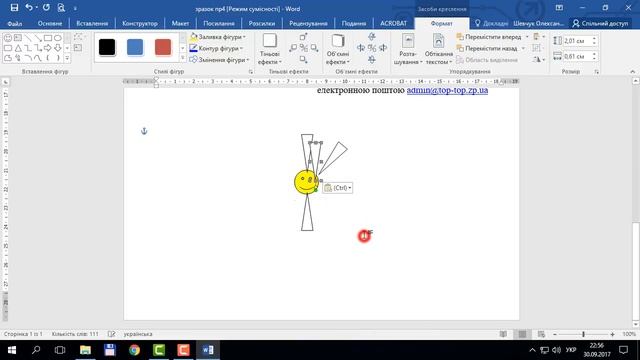The width and height of the screenshot is (640, 360).
Task: Tilt 3-D effect up
Action: coord(371,37)
